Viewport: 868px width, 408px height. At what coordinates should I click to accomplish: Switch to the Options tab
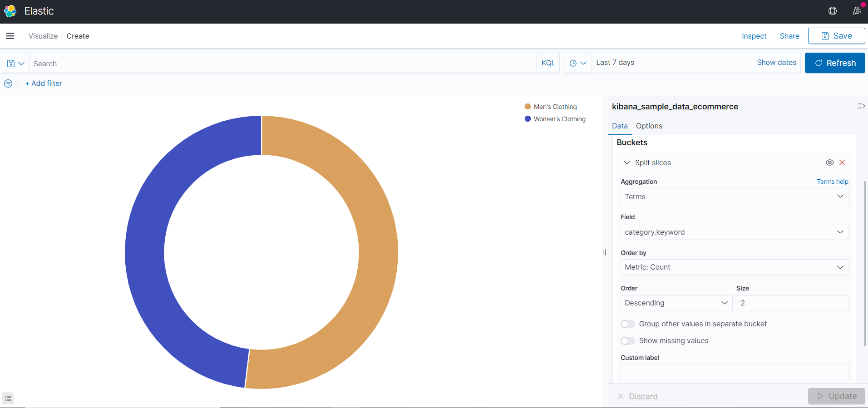(x=649, y=126)
